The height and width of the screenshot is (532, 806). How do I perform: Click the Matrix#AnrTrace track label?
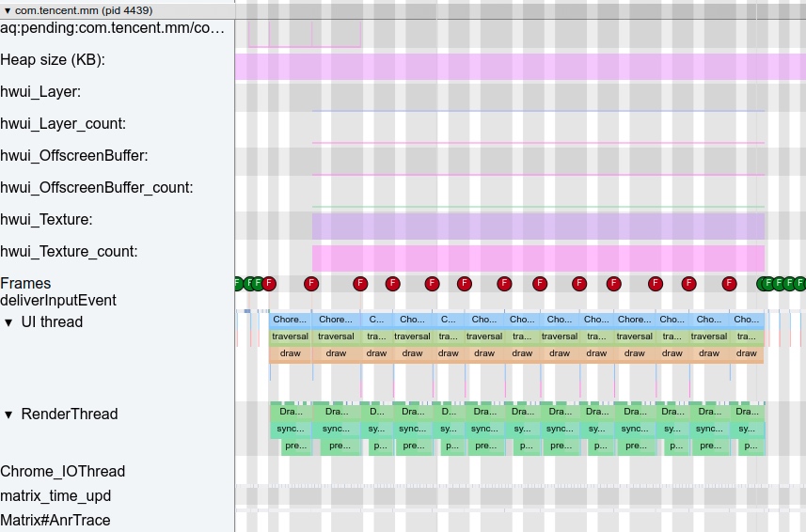(55, 521)
